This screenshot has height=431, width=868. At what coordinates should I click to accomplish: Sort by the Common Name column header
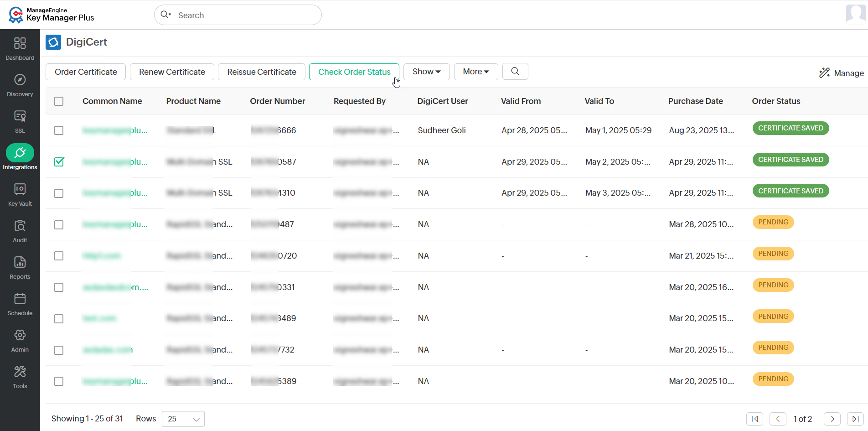112,101
